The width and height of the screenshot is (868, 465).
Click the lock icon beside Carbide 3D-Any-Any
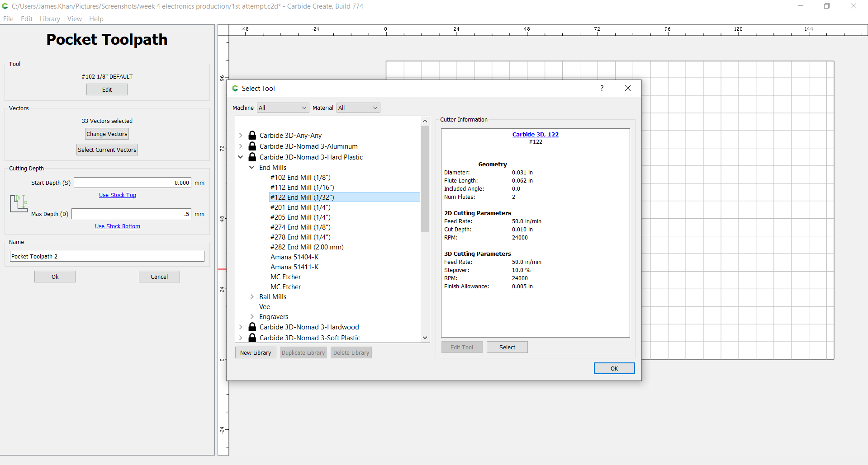pos(252,135)
